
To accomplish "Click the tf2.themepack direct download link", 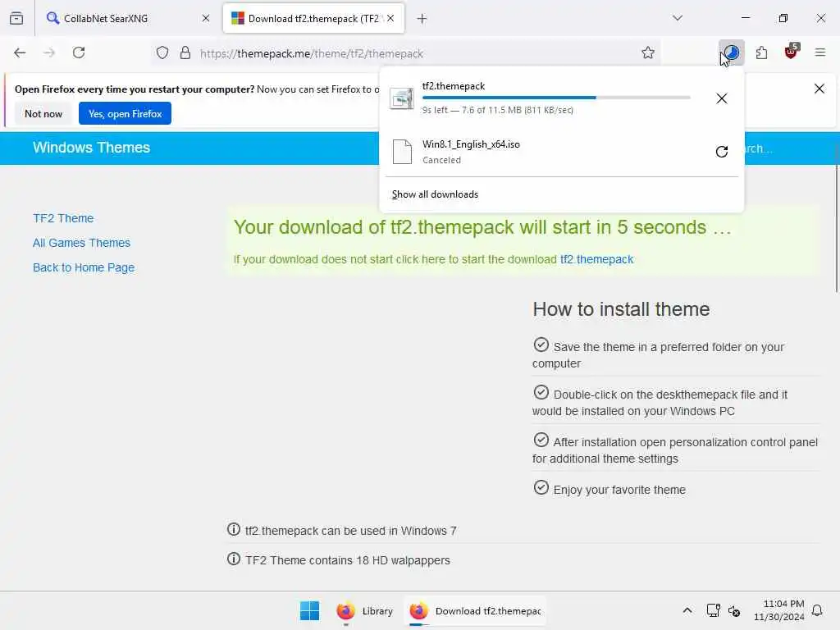I will pos(596,259).
